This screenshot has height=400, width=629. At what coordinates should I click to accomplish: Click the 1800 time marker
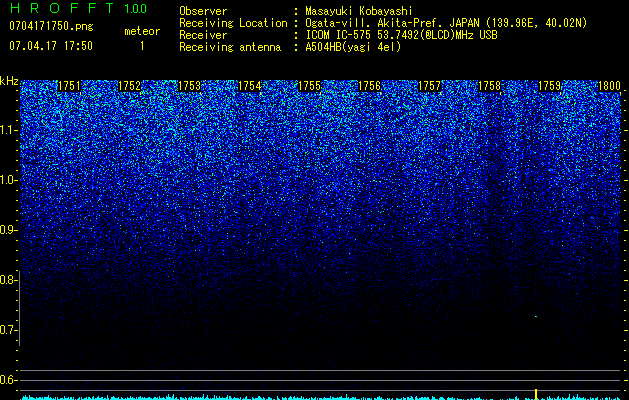point(609,86)
